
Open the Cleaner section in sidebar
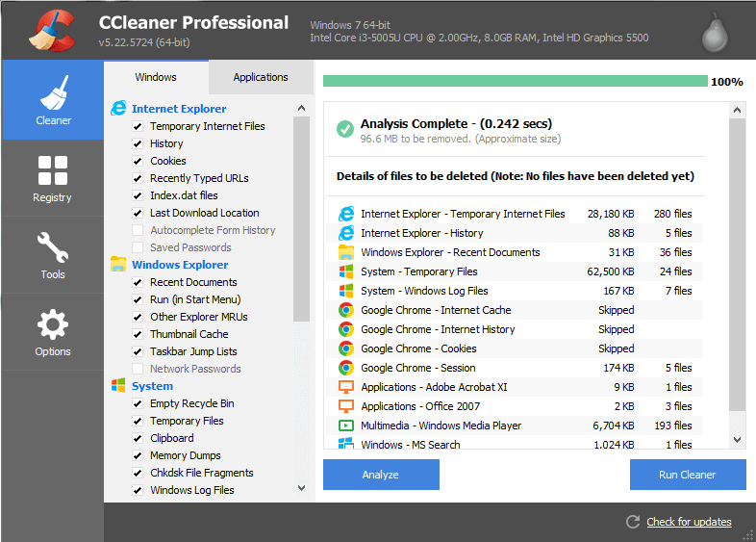[x=53, y=100]
